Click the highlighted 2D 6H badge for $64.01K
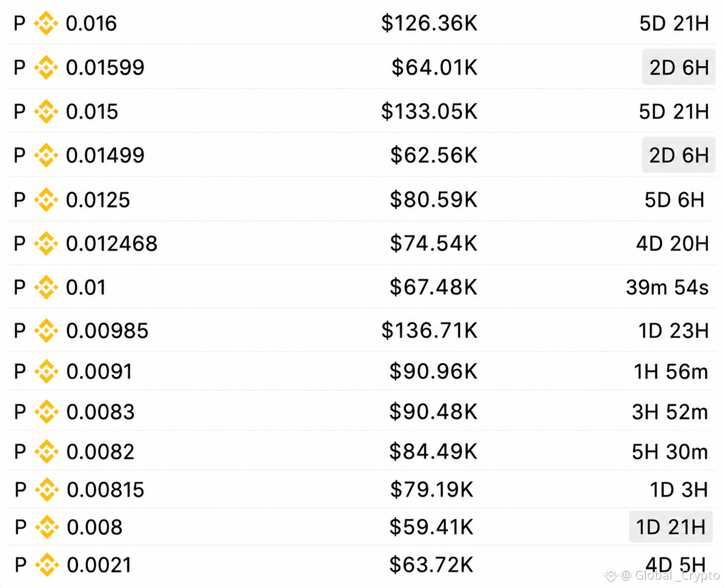This screenshot has height=588, width=724. coord(679,67)
